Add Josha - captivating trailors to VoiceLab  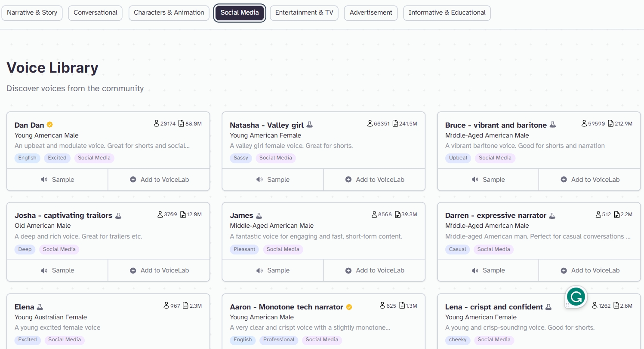(x=159, y=270)
